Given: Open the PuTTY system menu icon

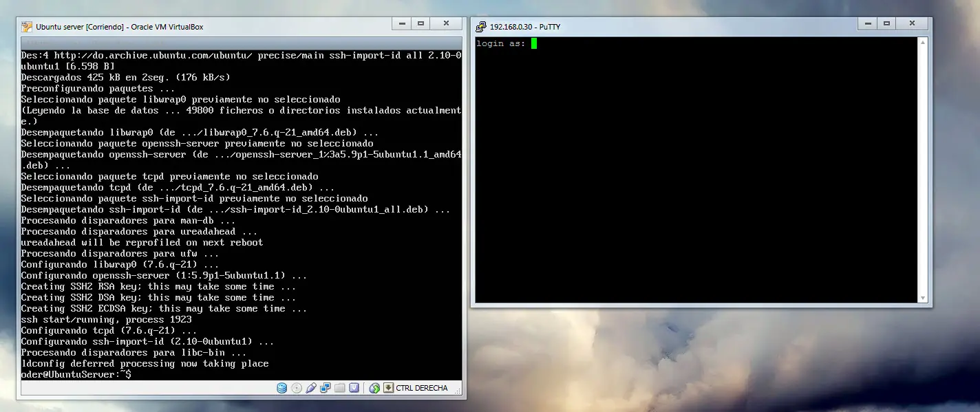Looking at the screenshot, I should click(x=481, y=27).
